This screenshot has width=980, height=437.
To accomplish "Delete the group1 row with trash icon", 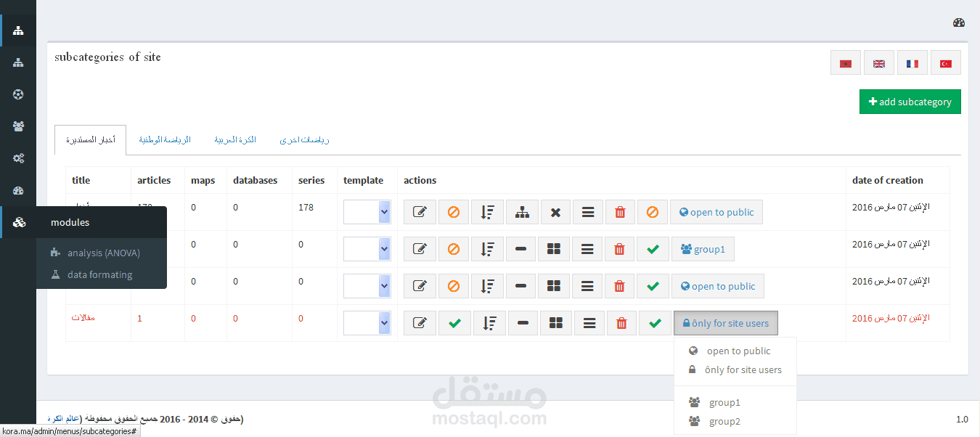I will [x=619, y=249].
